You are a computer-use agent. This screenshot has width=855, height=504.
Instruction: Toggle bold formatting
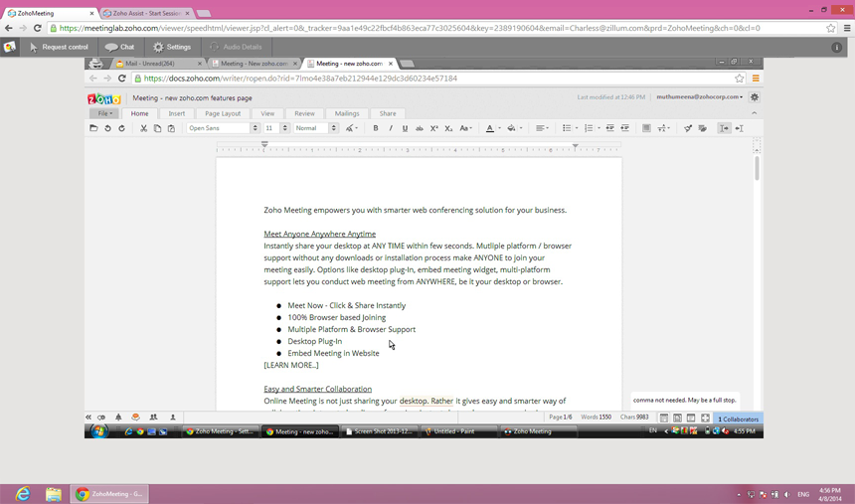coord(375,128)
